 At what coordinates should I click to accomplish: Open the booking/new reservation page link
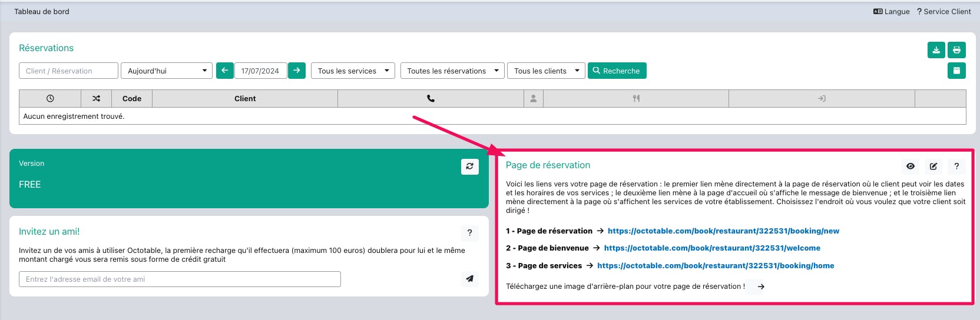[x=723, y=231]
